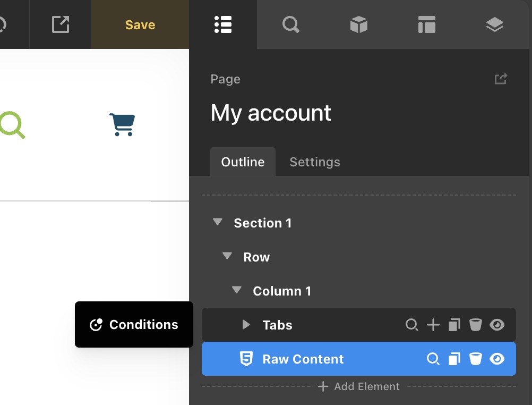Click the external link preview icon
532x405 pixels.
coord(60,24)
